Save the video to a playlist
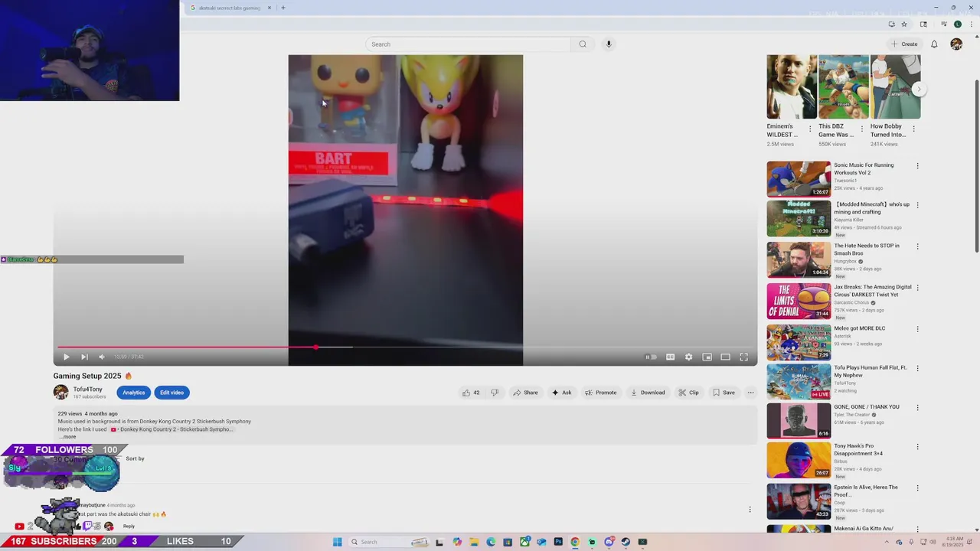The image size is (980, 551). coord(724,393)
